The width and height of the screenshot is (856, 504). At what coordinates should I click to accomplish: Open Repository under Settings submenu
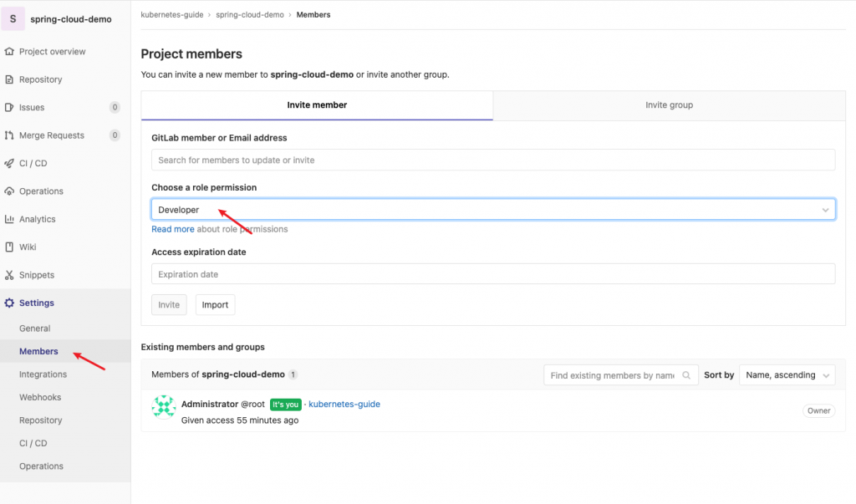[41, 420]
